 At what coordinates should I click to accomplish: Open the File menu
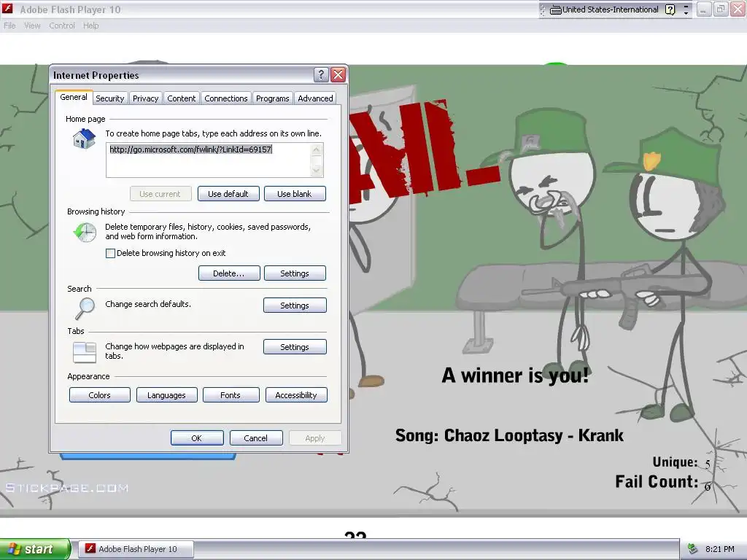[x=9, y=26]
